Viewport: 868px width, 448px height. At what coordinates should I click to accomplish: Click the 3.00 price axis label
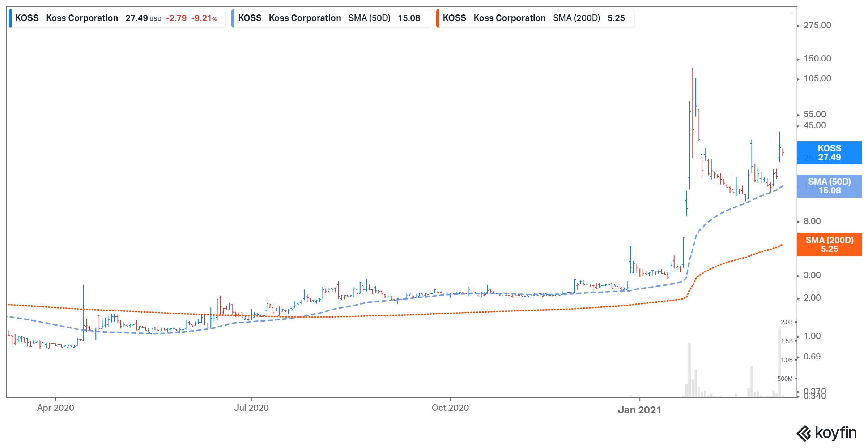pyautogui.click(x=812, y=275)
